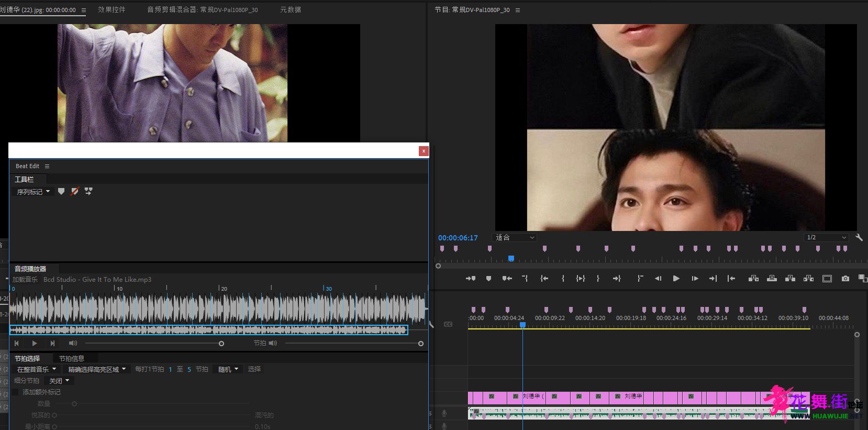Play the audio in Beat Edit player
The height and width of the screenshot is (430, 868).
(34, 343)
